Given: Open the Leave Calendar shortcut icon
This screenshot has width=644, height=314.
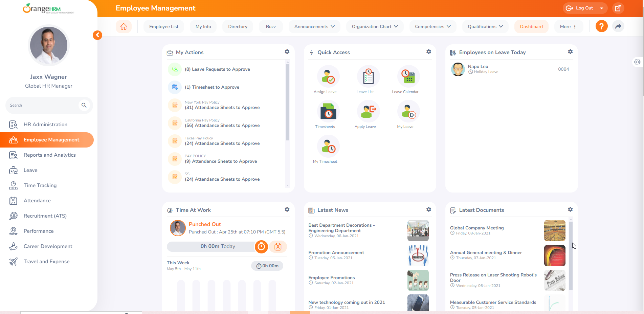Looking at the screenshot, I should [408, 77].
